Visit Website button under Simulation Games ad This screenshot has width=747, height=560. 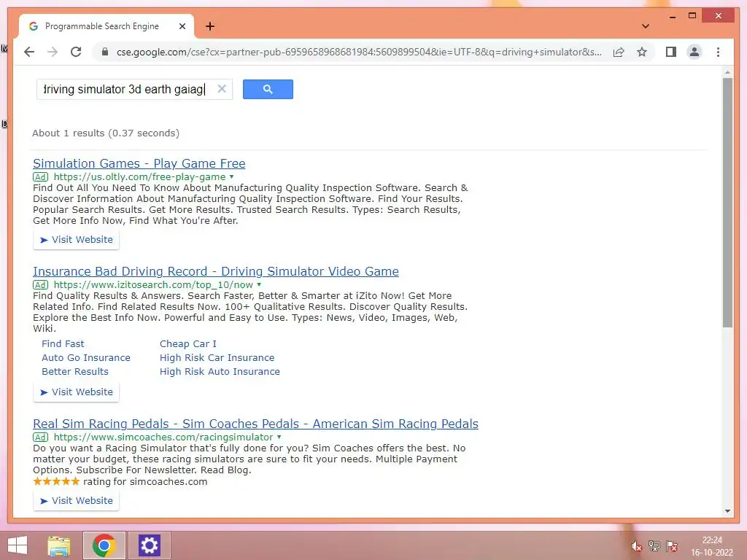(x=76, y=239)
